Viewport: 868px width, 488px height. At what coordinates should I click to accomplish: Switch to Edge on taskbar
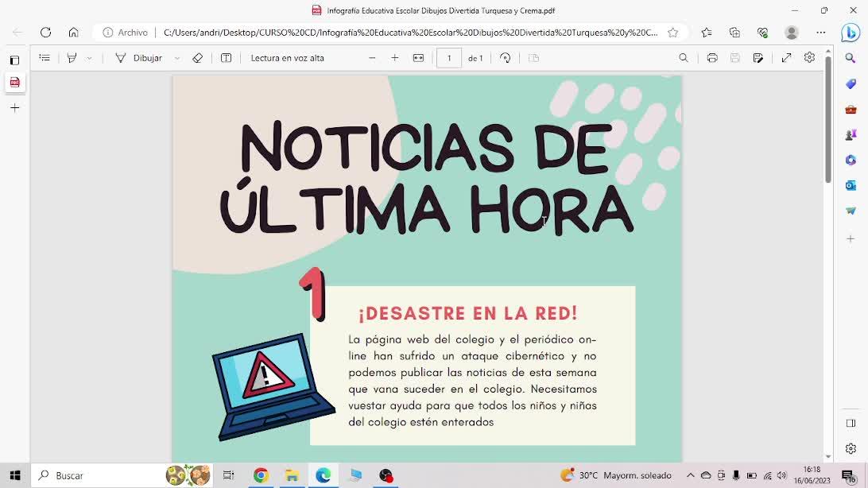coord(324,475)
